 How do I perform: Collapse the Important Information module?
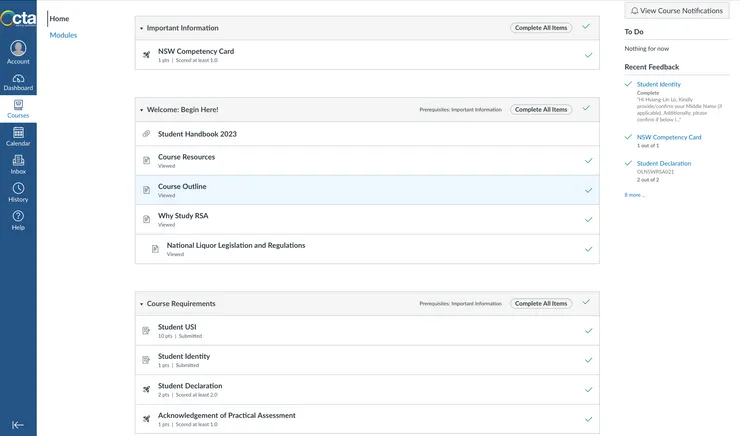[x=142, y=28]
